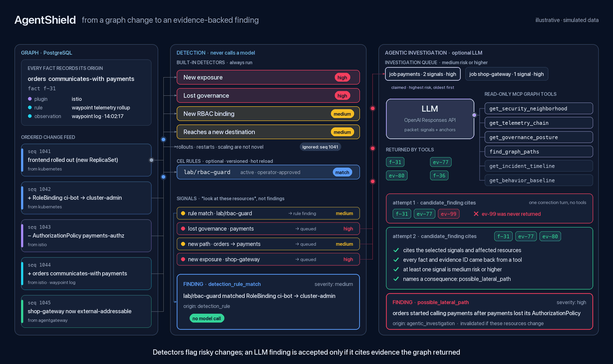This screenshot has width=613, height=364.
Task: Open the seq 1041 frontend rollout entry
Action: point(86,160)
